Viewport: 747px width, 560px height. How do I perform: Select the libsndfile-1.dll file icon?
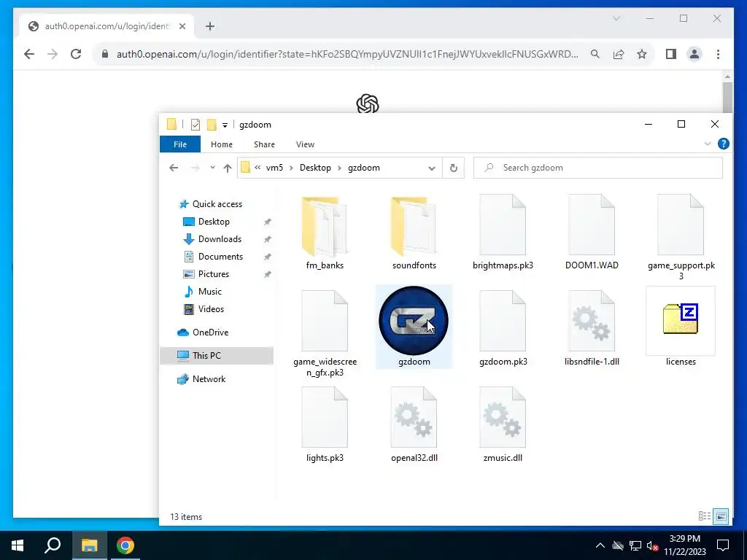(592, 321)
